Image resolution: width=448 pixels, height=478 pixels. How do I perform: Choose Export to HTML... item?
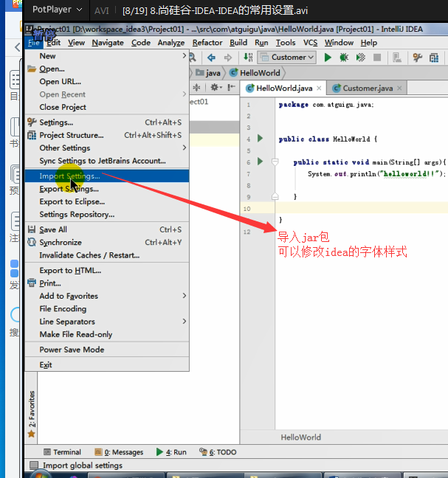[x=107, y=271]
